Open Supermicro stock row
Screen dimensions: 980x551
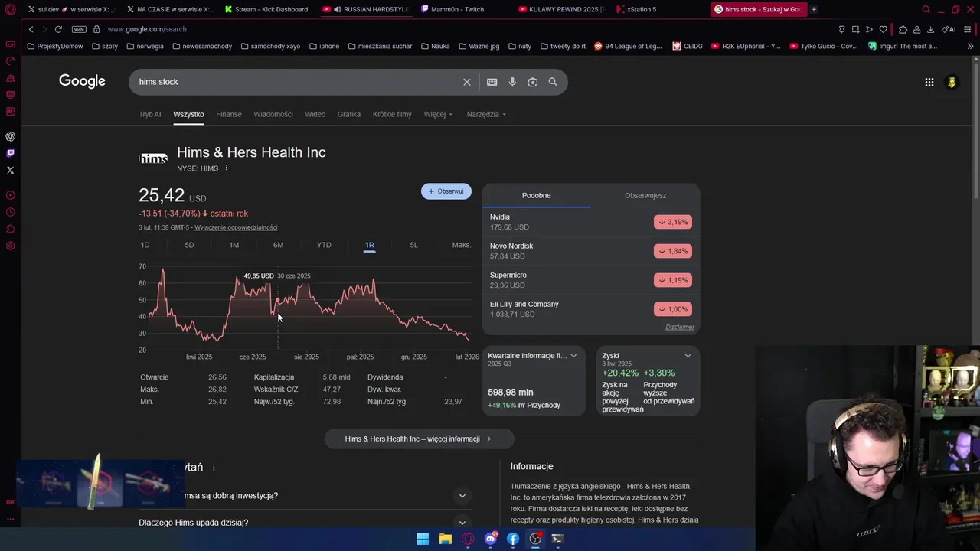click(590, 280)
